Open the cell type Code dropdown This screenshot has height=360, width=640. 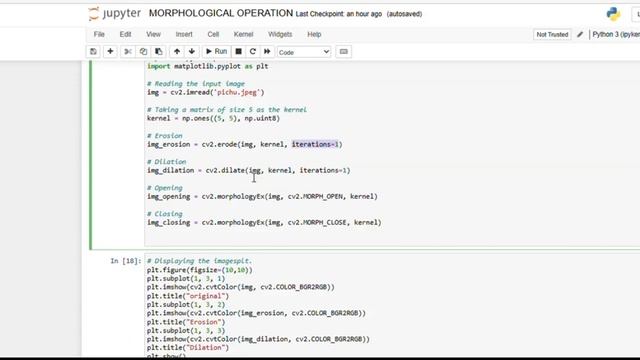click(x=304, y=52)
